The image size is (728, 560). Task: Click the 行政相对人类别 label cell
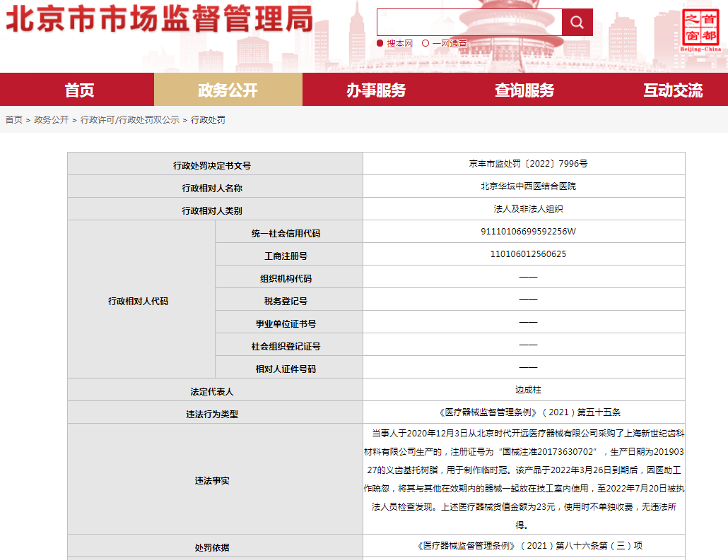215,209
